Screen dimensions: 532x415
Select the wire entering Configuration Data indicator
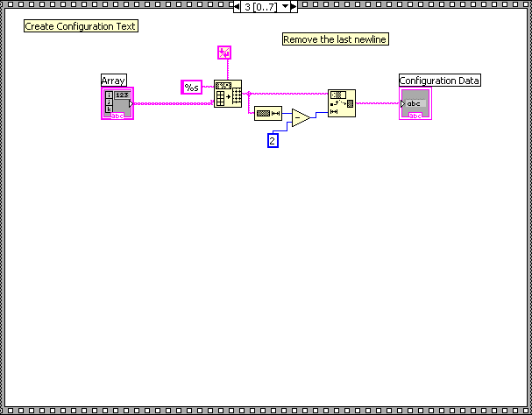point(377,103)
